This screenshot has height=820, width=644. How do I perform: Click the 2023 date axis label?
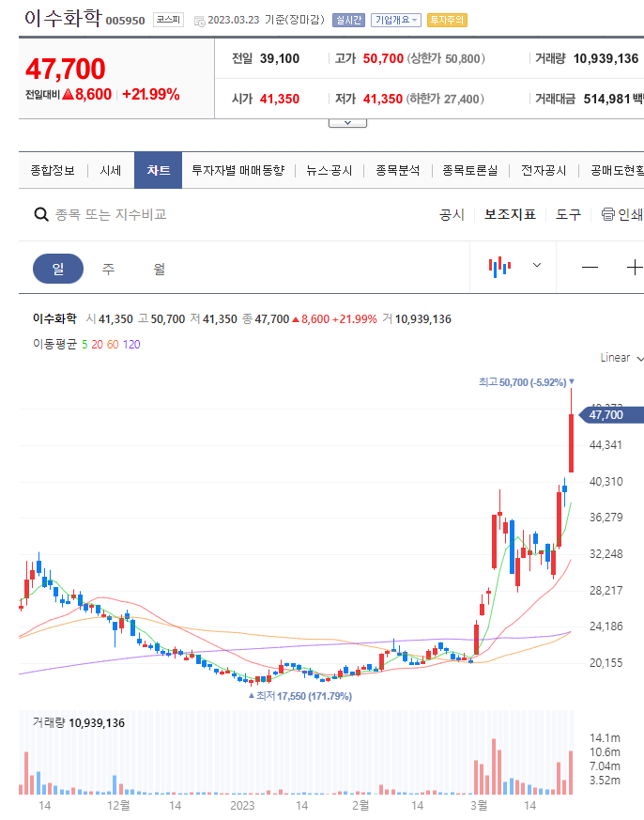pos(242,805)
